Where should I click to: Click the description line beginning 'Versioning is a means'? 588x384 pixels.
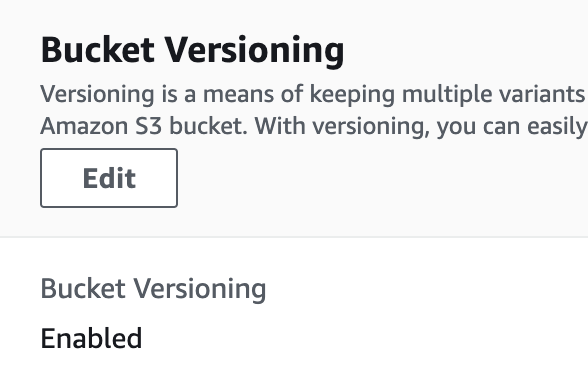(314, 94)
